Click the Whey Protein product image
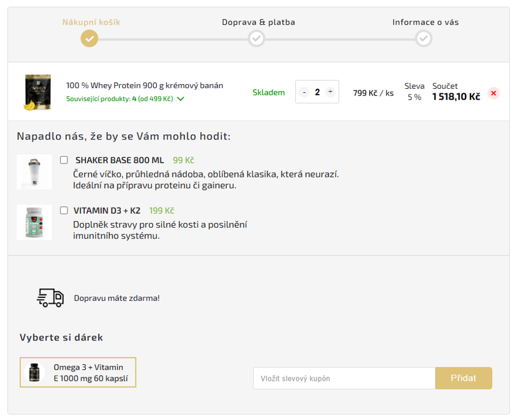This screenshot has width=519, height=420. click(37, 92)
